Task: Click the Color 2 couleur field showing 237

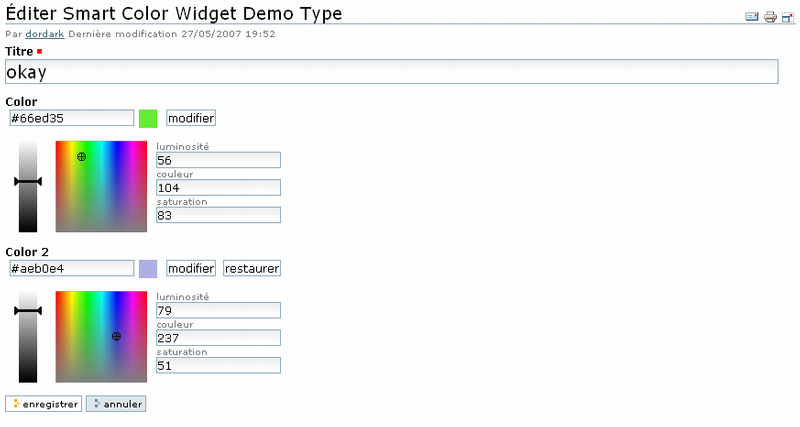Action: click(218, 337)
